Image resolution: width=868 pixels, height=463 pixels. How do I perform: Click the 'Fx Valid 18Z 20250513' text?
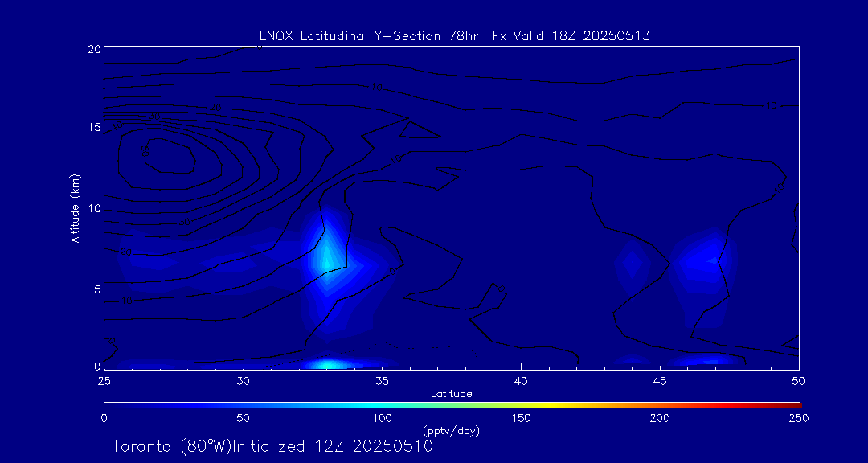coord(572,36)
